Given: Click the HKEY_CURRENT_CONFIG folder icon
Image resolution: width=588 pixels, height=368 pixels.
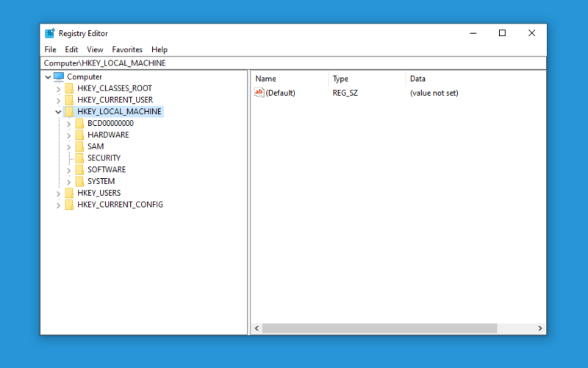Looking at the screenshot, I should pyautogui.click(x=69, y=205).
